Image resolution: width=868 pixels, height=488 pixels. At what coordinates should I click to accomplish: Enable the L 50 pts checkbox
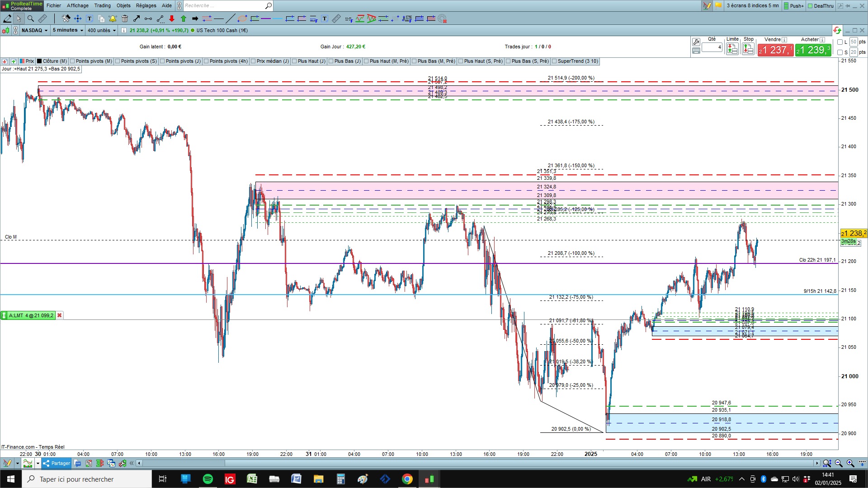coord(840,42)
